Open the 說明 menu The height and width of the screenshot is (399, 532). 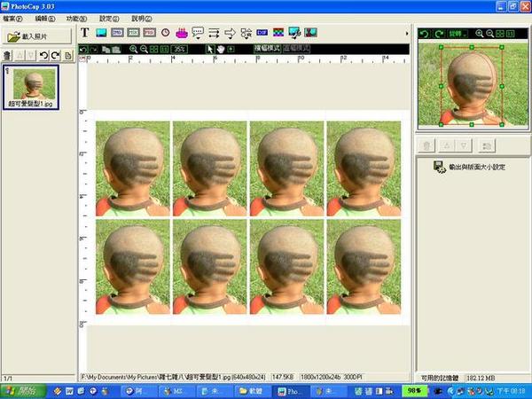(x=142, y=19)
